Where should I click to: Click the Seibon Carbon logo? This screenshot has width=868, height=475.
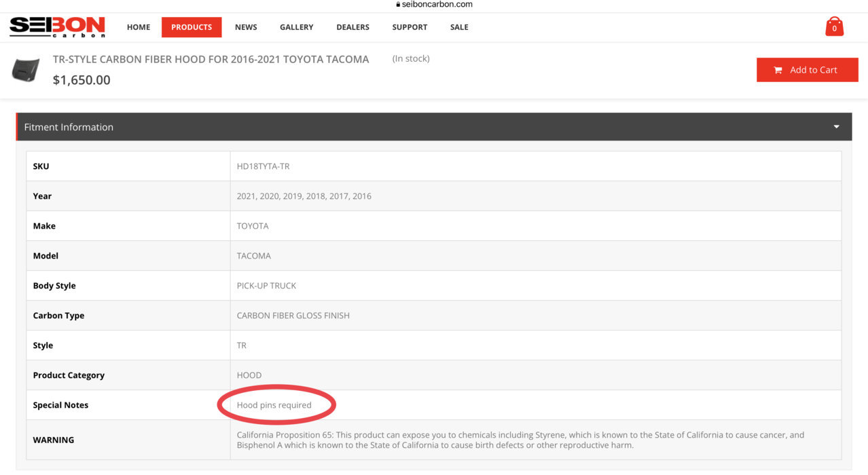click(58, 27)
